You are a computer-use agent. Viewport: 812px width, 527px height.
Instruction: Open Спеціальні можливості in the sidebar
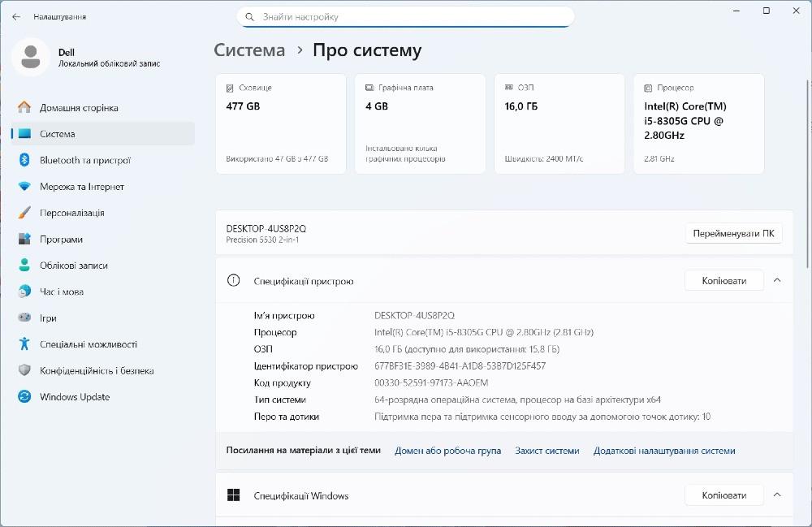[x=103, y=343]
